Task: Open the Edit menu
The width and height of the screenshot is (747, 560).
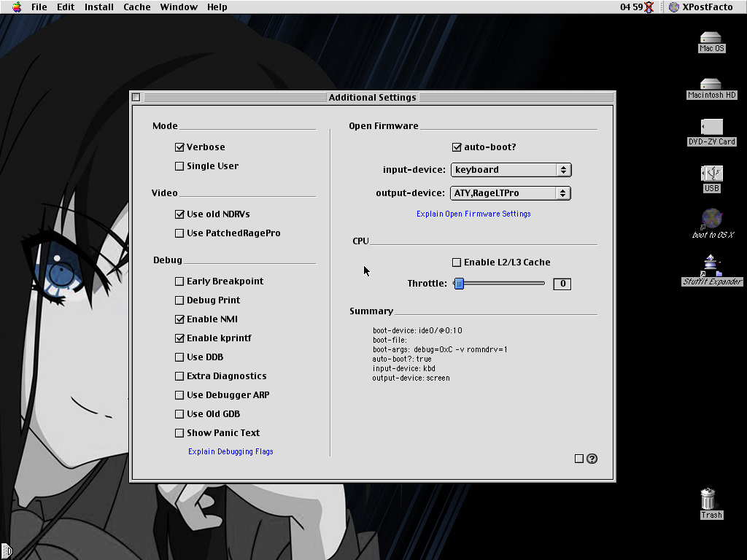Action: coord(65,7)
